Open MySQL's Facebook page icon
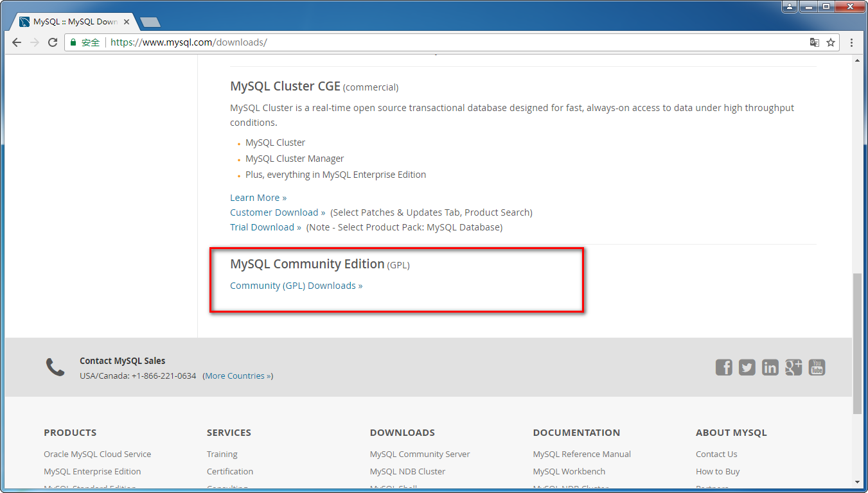This screenshot has height=493, width=868. (724, 367)
